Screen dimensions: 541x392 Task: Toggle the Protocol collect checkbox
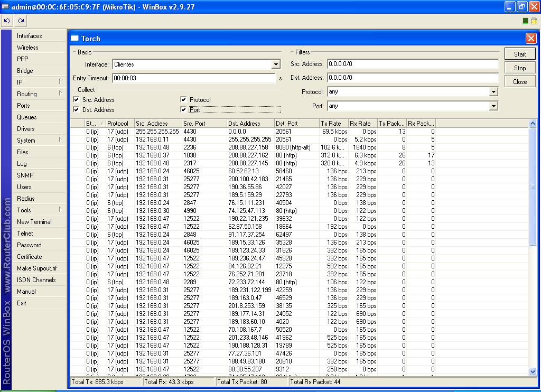pos(183,100)
